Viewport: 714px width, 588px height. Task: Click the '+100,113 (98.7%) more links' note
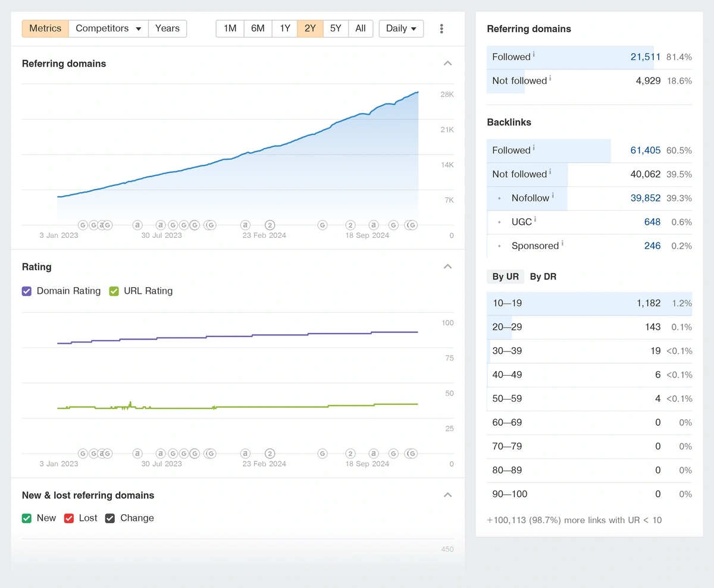574,520
